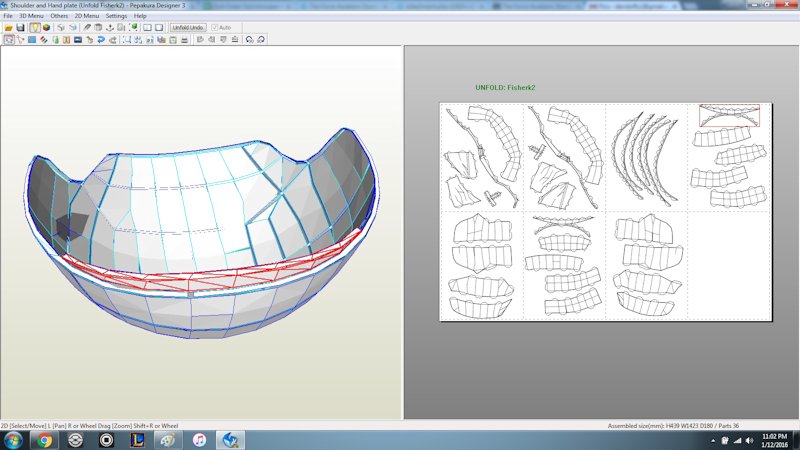Click the anchor icon in toolbar
This screenshot has height=450, width=800.
(x=109, y=28)
